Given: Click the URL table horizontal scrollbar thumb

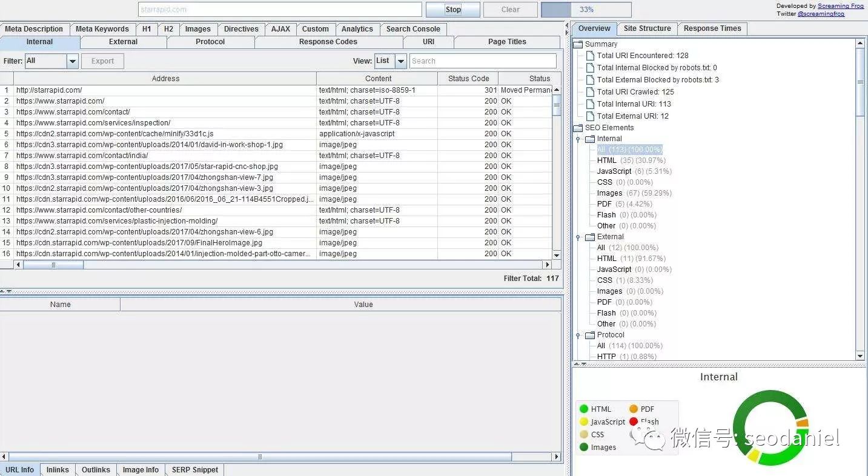Looking at the screenshot, I should tap(53, 265).
